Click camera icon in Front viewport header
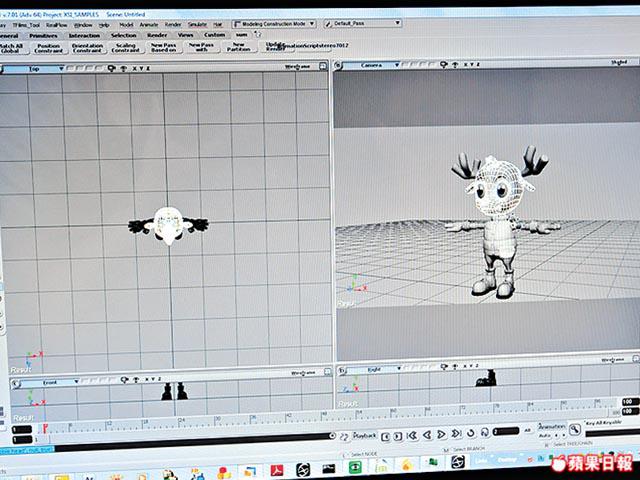 tap(124, 380)
